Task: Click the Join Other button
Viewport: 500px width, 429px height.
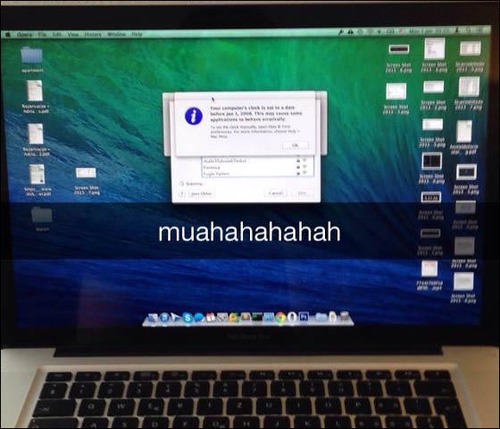Action: (x=201, y=194)
